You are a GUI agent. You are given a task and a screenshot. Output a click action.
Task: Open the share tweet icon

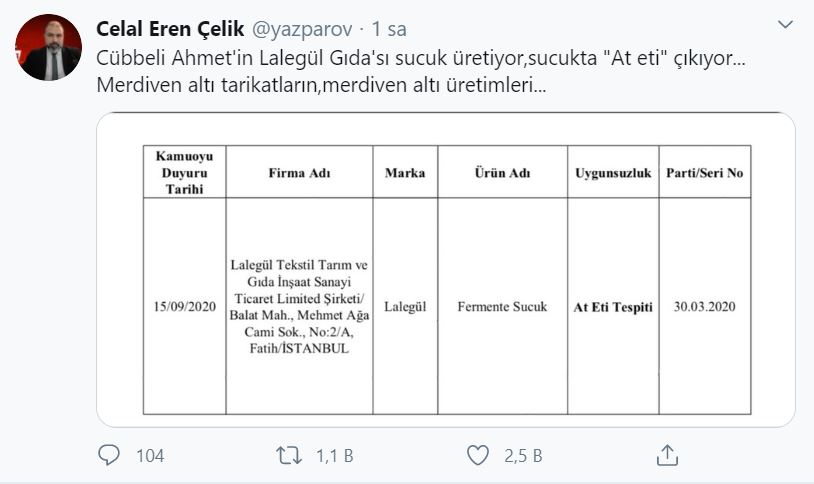tap(666, 456)
